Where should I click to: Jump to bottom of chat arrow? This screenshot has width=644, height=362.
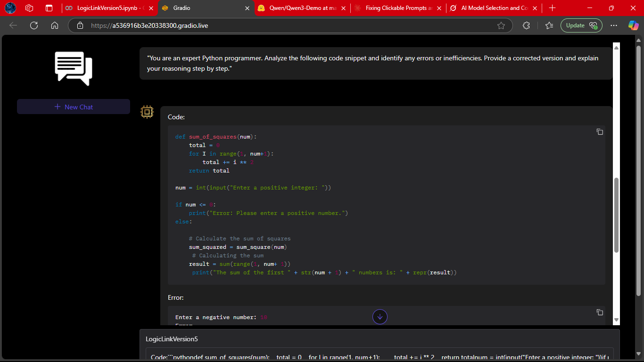(x=380, y=317)
